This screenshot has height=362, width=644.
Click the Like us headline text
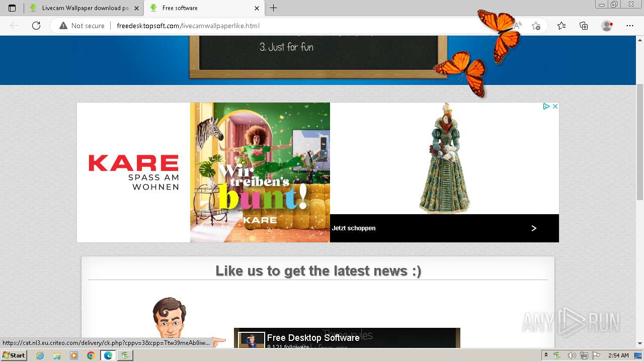[x=318, y=270]
